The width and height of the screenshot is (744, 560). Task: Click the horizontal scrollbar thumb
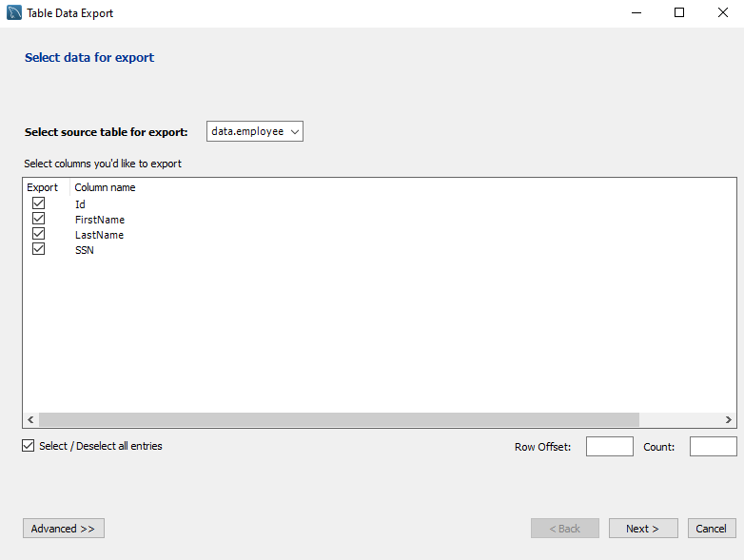coord(339,419)
